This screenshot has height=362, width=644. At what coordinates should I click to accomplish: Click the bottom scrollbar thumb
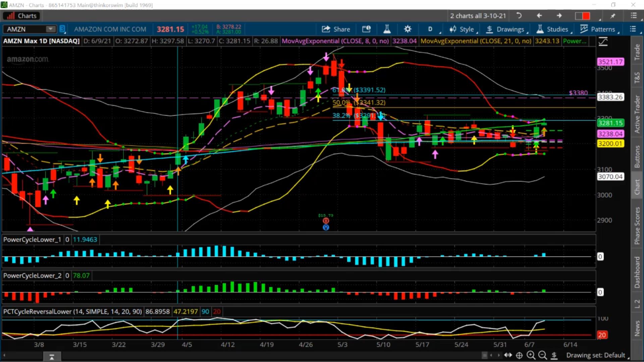pos(484,355)
